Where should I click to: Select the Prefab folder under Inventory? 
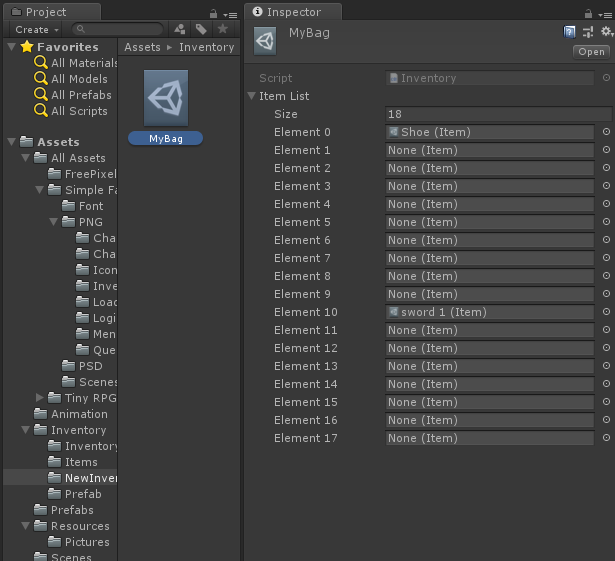click(75, 494)
